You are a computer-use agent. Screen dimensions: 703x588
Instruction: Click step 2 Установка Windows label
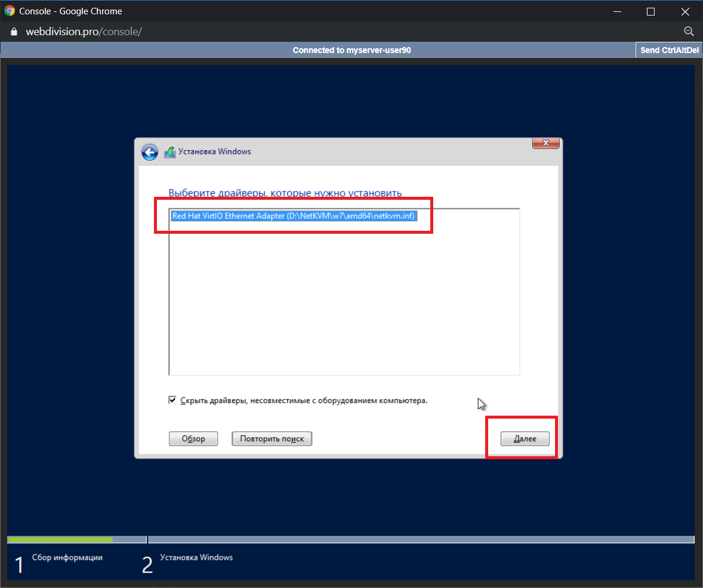tap(196, 558)
